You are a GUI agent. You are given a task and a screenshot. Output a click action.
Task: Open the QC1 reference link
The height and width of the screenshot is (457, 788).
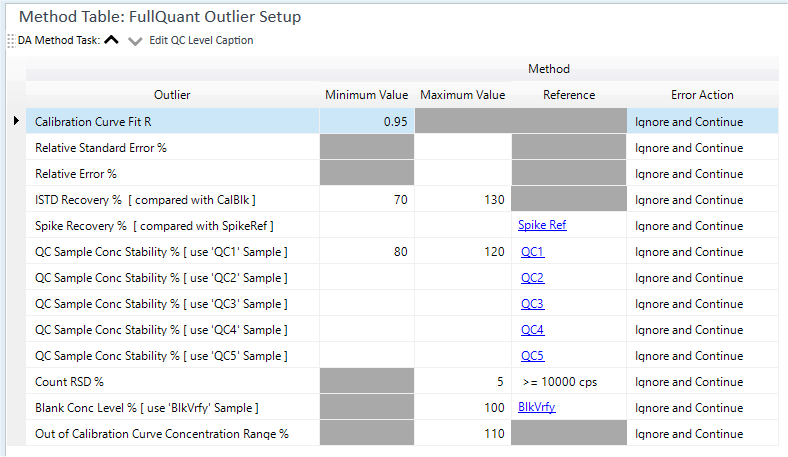(x=532, y=251)
